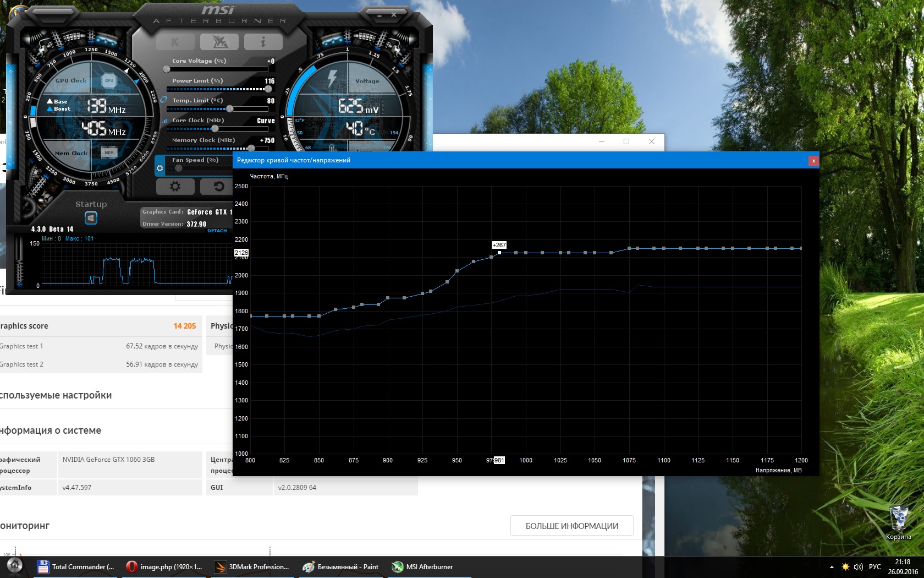Click the Power Limit slider handle
The image size is (924, 578).
coord(268,89)
